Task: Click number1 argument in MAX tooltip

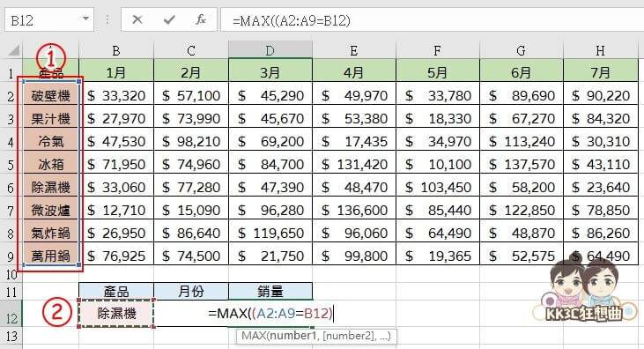Action: [292, 336]
